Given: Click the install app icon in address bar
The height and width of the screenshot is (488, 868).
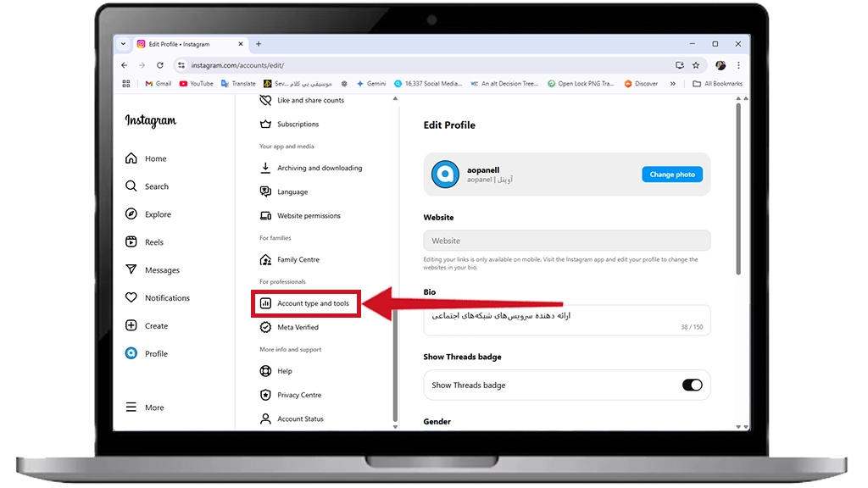Looking at the screenshot, I should pos(680,65).
